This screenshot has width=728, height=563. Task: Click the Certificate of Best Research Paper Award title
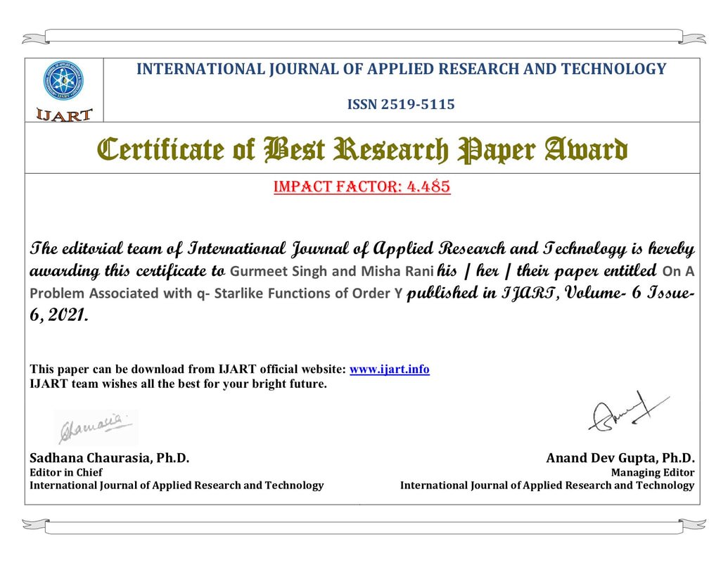[x=362, y=149]
